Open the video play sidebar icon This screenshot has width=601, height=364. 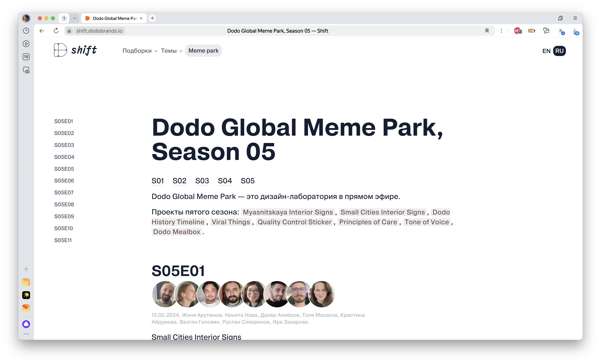pyautogui.click(x=26, y=44)
